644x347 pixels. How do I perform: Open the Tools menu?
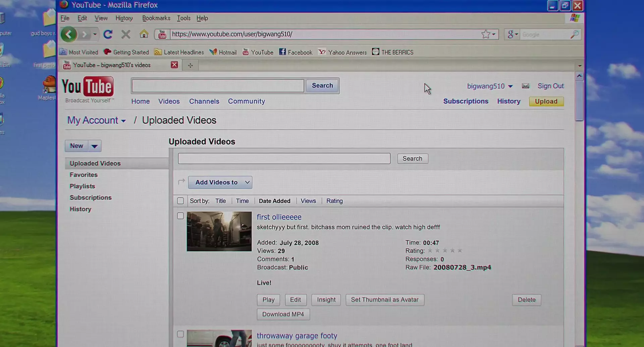pyautogui.click(x=183, y=18)
